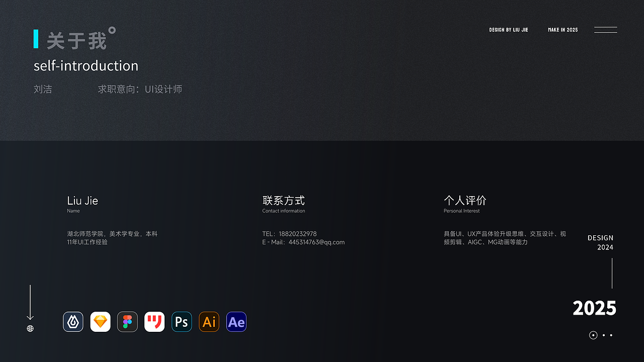The image size is (644, 362).
Task: Select the third pagination dot
Action: point(610,335)
